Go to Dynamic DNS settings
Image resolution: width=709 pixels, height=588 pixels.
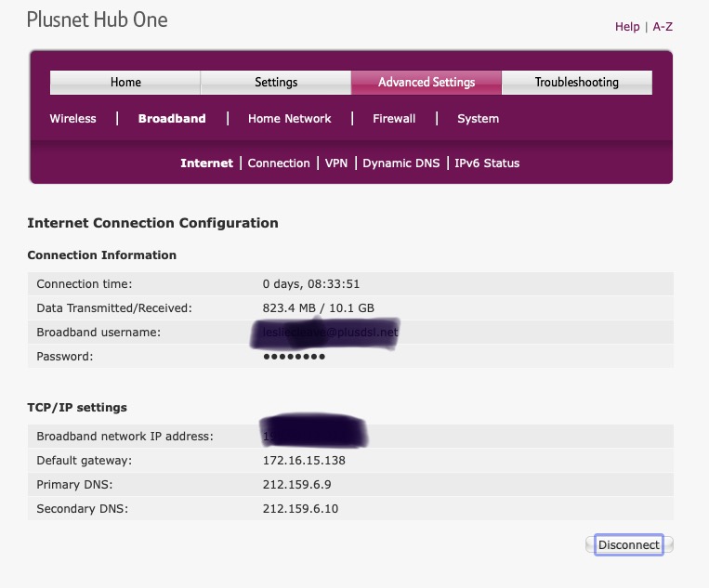pos(401,163)
